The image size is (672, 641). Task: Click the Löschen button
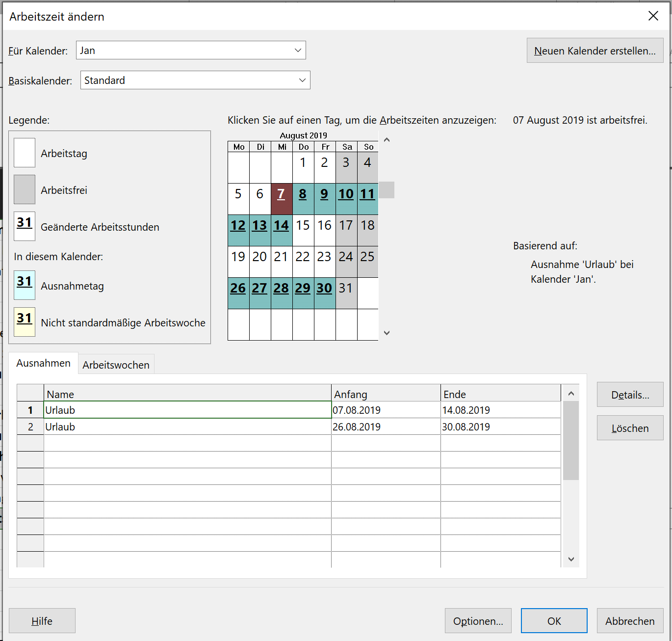point(630,428)
